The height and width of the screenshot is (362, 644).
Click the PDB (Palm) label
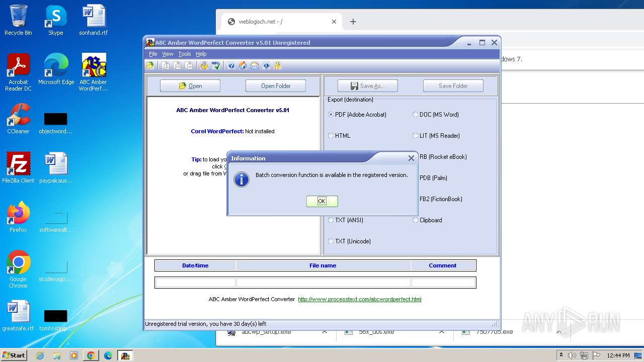tap(433, 178)
